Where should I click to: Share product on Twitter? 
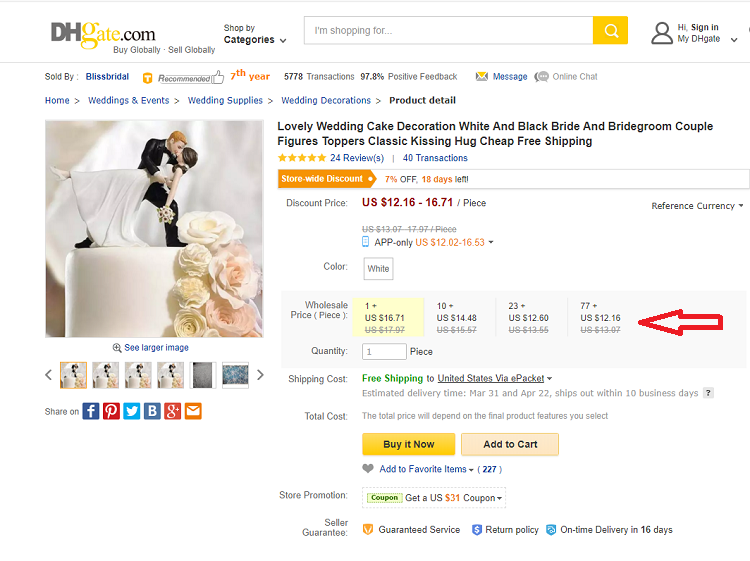(132, 411)
